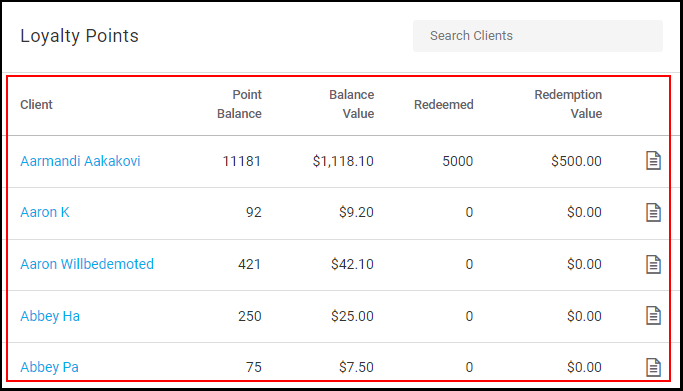The width and height of the screenshot is (683, 391).
Task: Click the Client column header
Action: coord(36,104)
